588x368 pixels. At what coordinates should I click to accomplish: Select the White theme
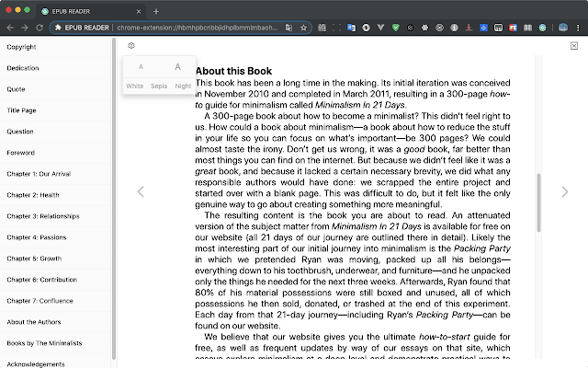pyautogui.click(x=135, y=86)
